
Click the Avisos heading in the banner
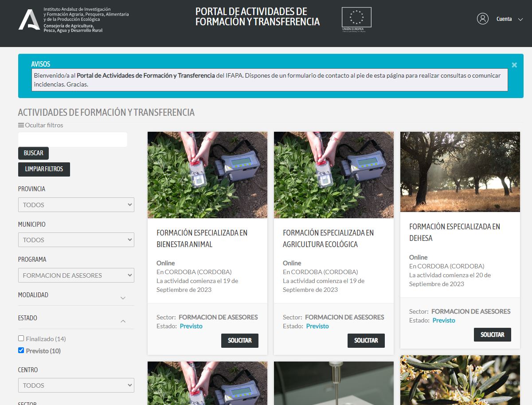pyautogui.click(x=41, y=64)
